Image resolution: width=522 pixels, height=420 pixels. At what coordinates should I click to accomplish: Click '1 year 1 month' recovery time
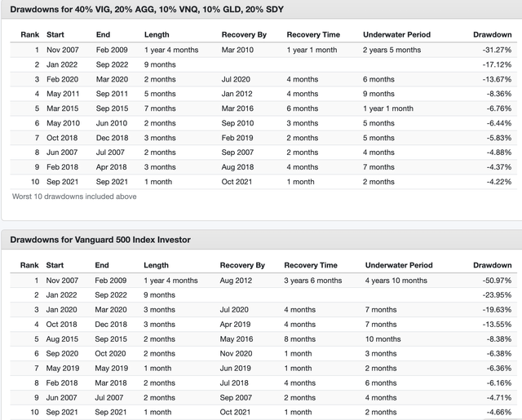point(312,50)
